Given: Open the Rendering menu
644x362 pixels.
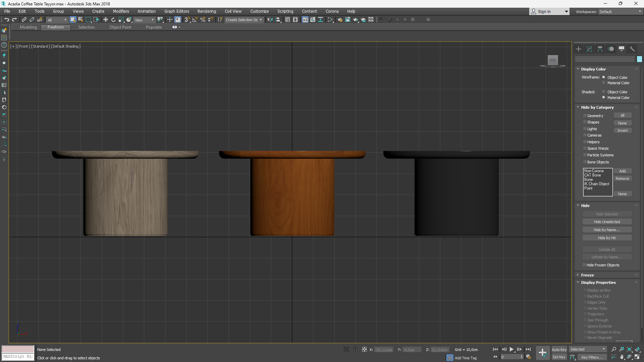Looking at the screenshot, I should 207,11.
